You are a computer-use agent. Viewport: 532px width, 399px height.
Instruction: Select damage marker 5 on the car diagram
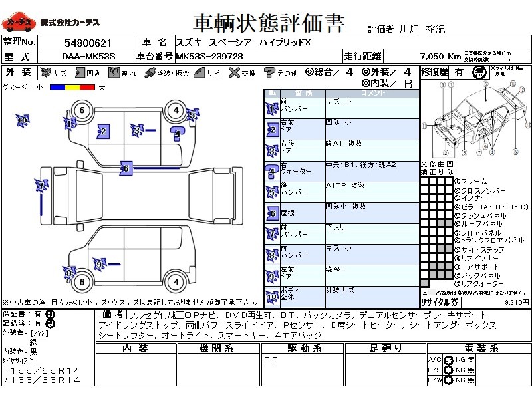click(x=192, y=115)
